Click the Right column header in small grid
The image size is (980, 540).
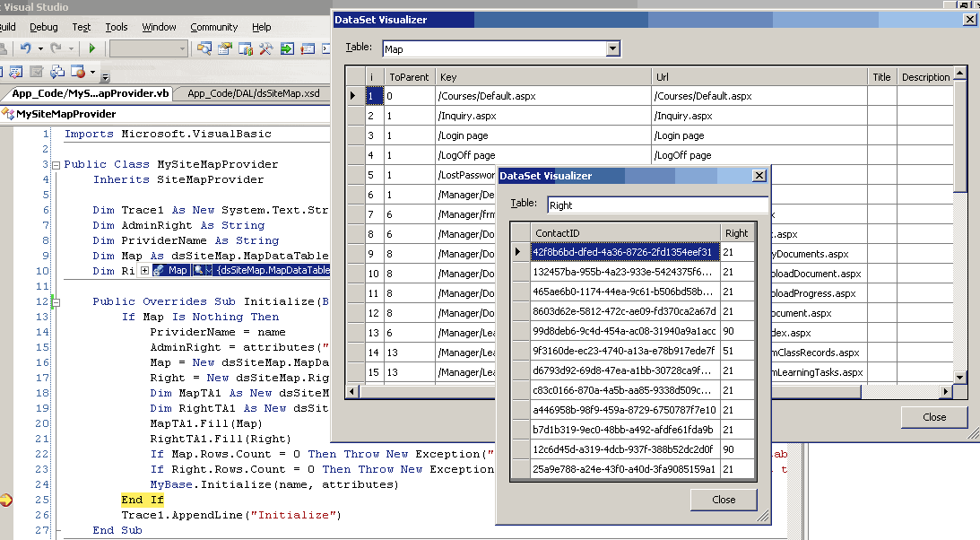pyautogui.click(x=737, y=233)
